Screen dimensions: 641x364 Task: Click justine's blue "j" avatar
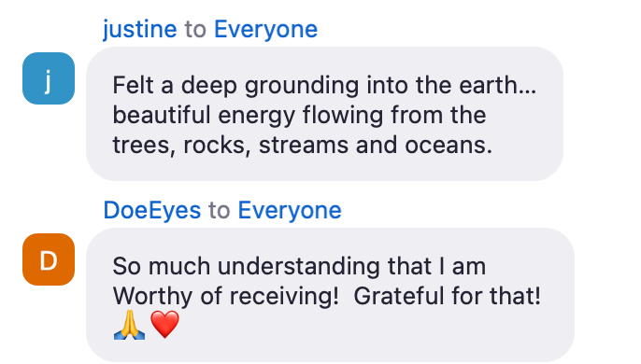(x=49, y=78)
